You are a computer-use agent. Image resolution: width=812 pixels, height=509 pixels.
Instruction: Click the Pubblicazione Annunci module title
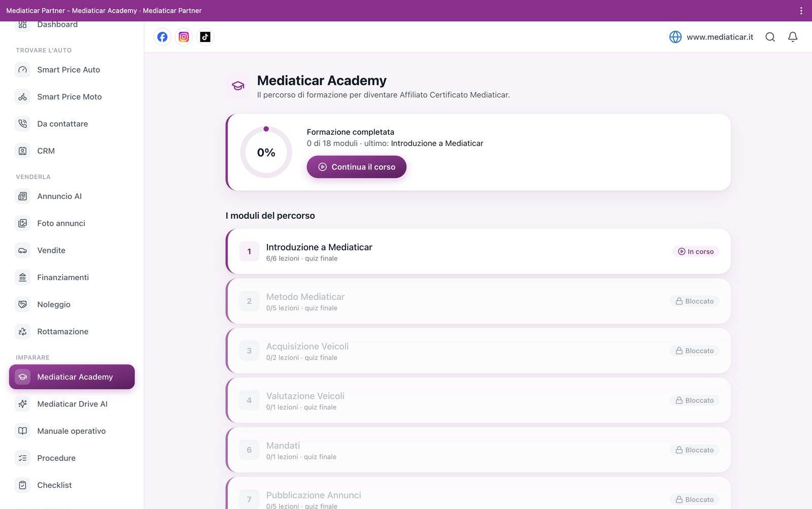tap(314, 495)
